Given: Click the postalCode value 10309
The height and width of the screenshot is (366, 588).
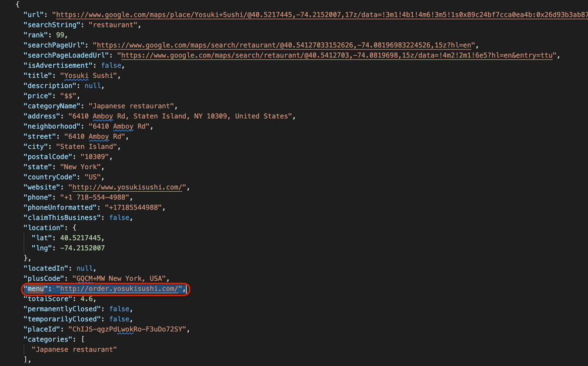Looking at the screenshot, I should 95,157.
